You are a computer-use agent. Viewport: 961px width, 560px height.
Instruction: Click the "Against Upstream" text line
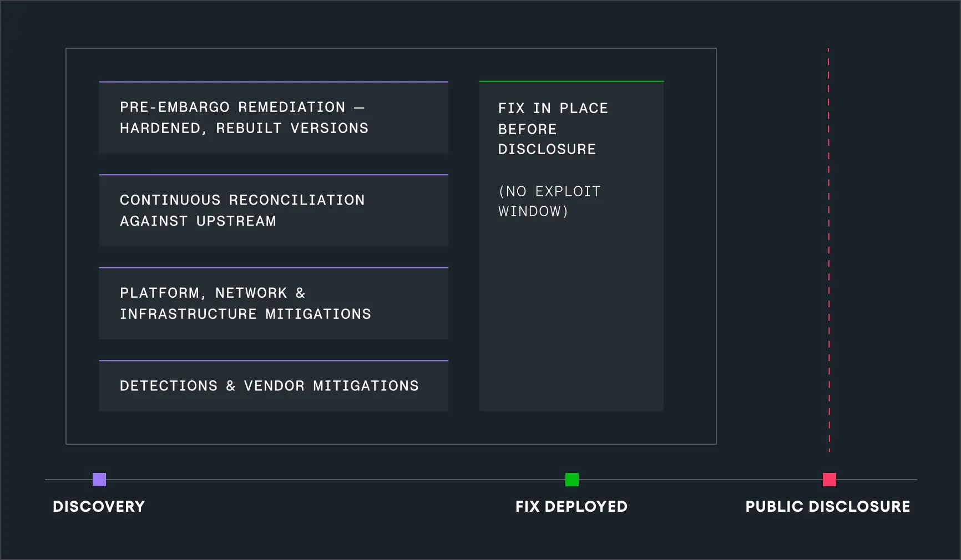198,221
